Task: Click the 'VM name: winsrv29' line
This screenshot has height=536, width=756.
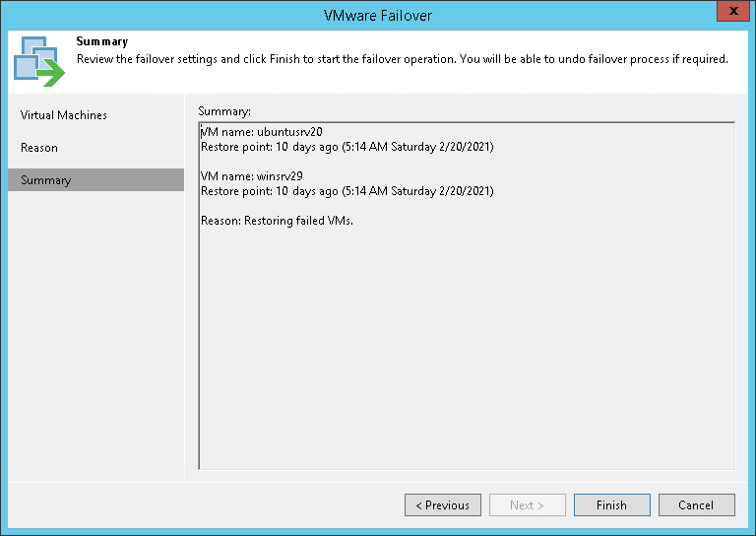Action: [252, 176]
